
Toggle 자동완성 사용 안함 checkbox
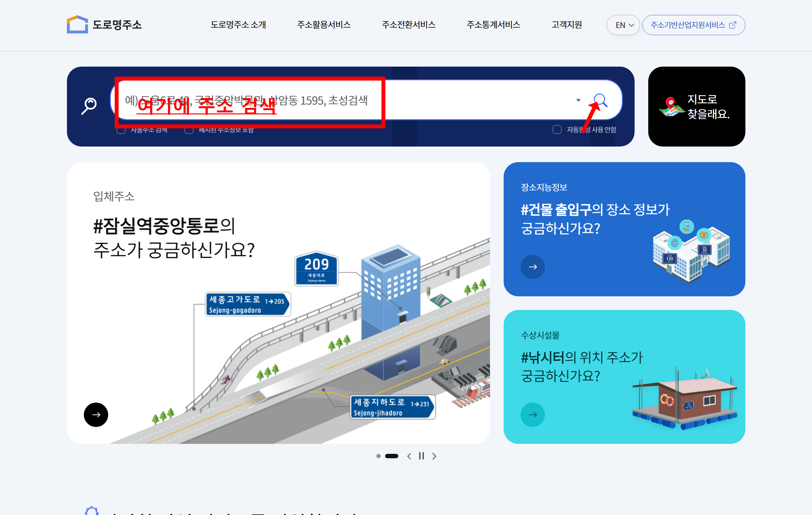(557, 130)
